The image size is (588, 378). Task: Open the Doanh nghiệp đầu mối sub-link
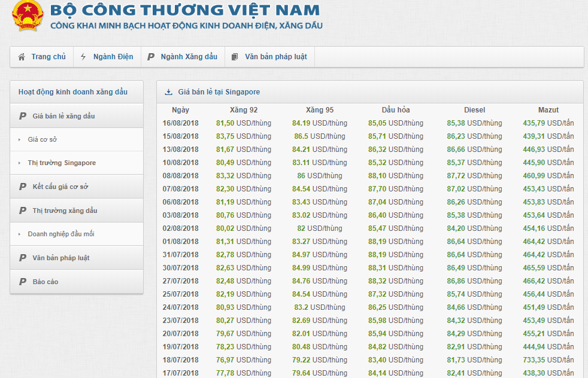tap(61, 234)
